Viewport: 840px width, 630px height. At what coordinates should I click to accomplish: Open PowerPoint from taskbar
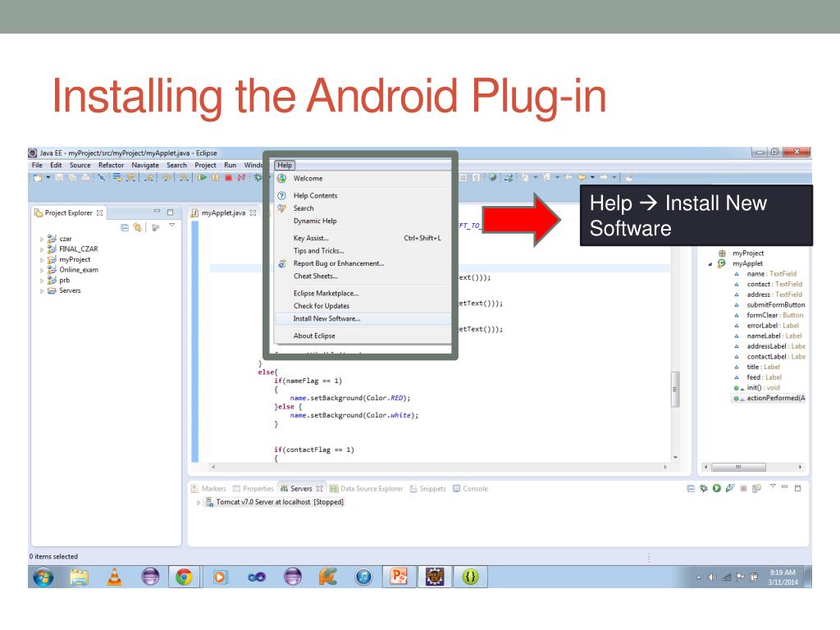pos(399,577)
